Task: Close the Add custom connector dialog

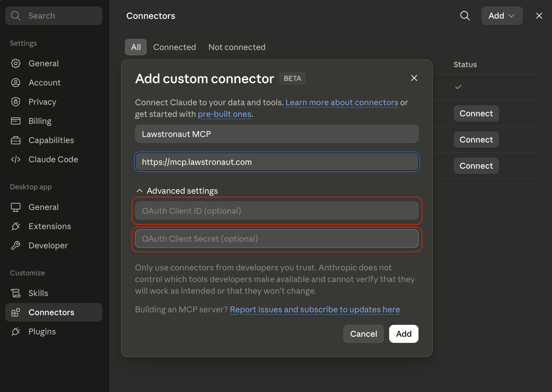Action: tap(414, 78)
